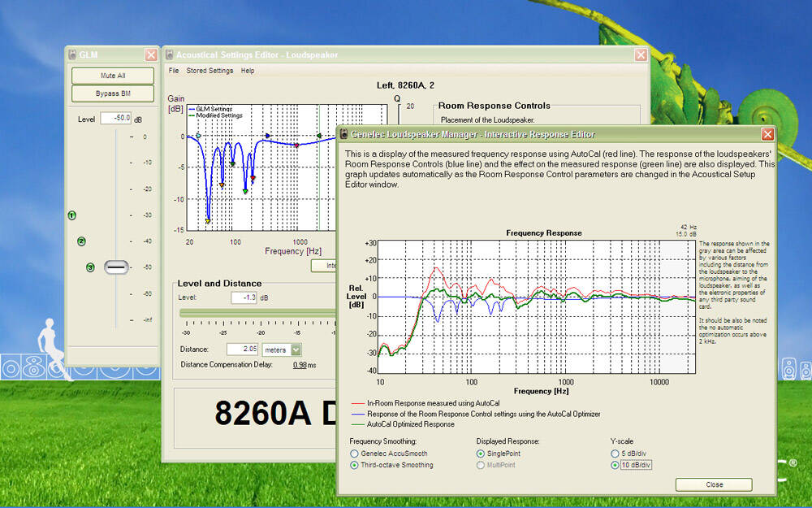Click 'Modified Settings' legend entry in gain graph
Screen dimensions: 812x508
(x=219, y=115)
